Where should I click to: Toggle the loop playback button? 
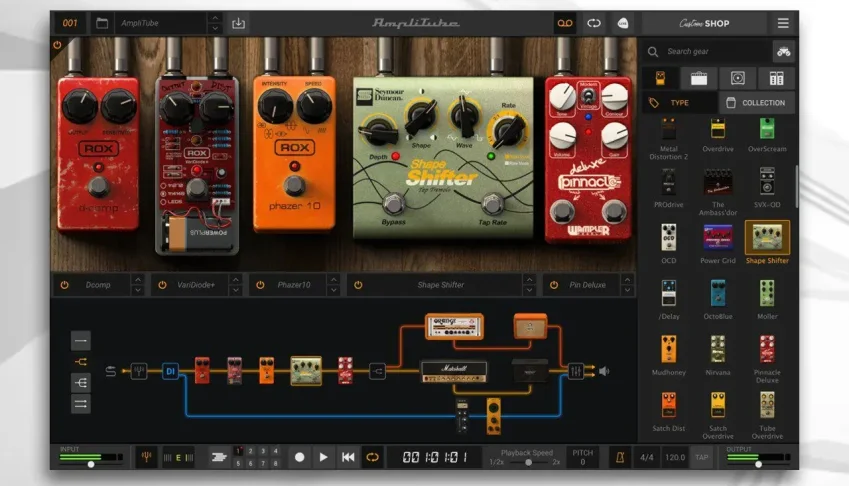click(372, 457)
